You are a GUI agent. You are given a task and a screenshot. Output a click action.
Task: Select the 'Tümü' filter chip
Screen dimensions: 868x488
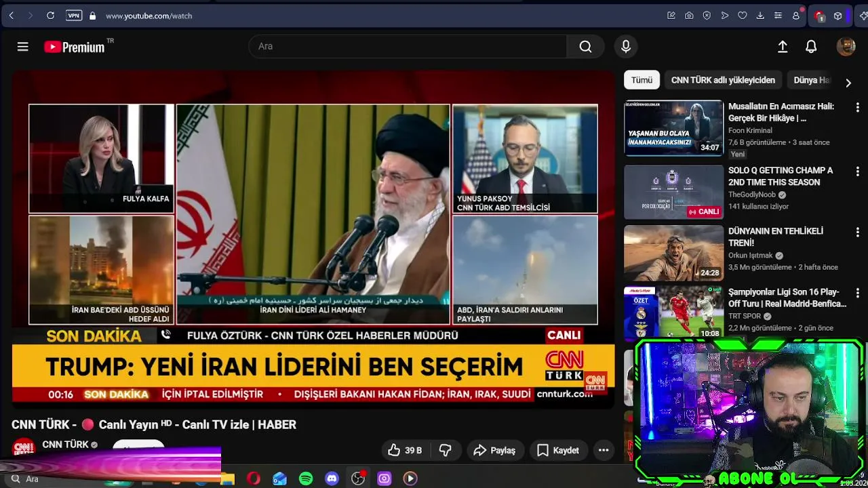[642, 80]
